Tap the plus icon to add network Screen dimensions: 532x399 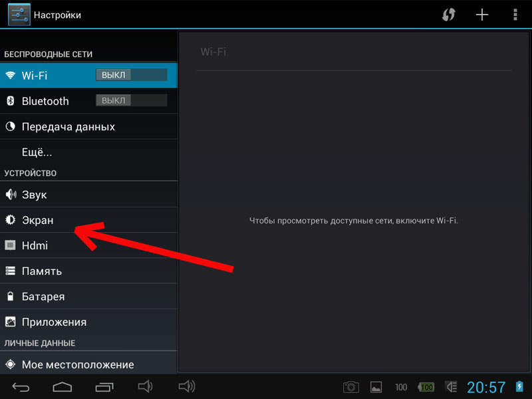click(482, 15)
